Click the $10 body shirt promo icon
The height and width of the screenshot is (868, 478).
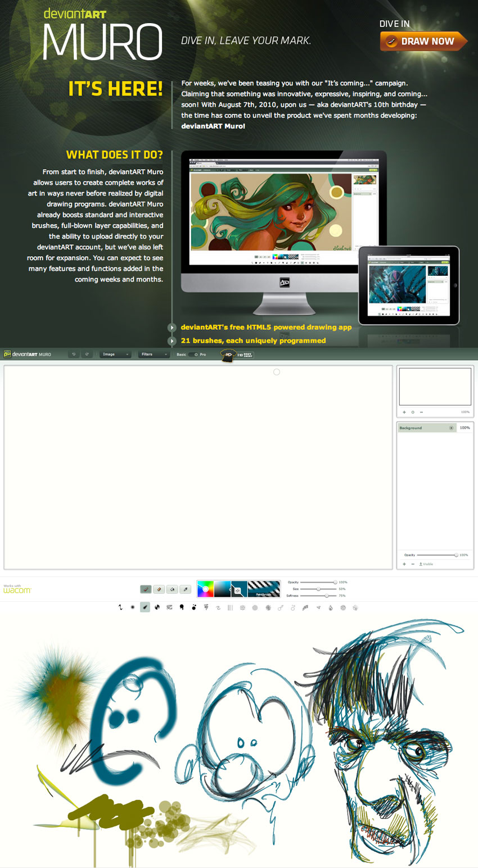pos(236,355)
